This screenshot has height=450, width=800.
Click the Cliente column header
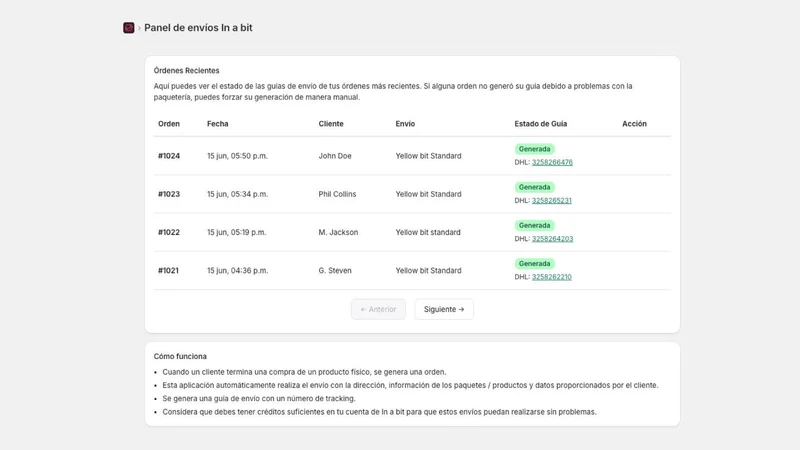pyautogui.click(x=331, y=124)
